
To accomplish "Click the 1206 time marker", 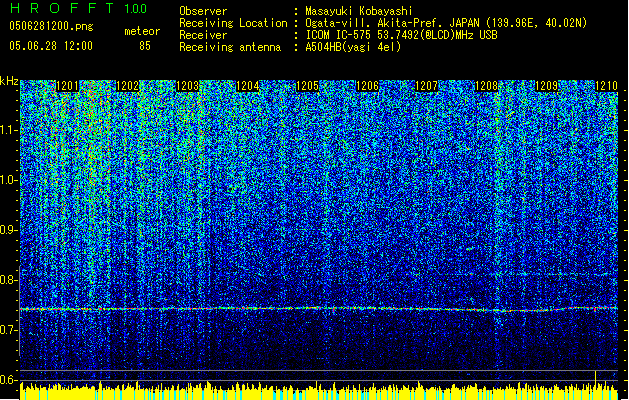I will point(367,86).
